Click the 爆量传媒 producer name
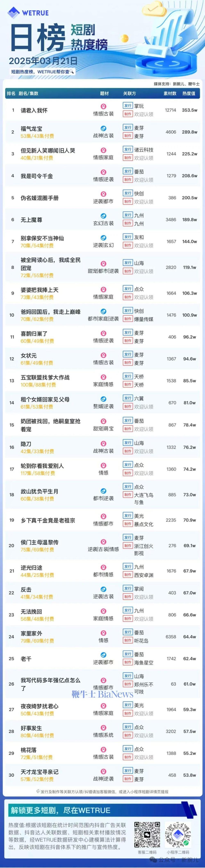The image size is (205, 868). [x=143, y=319]
